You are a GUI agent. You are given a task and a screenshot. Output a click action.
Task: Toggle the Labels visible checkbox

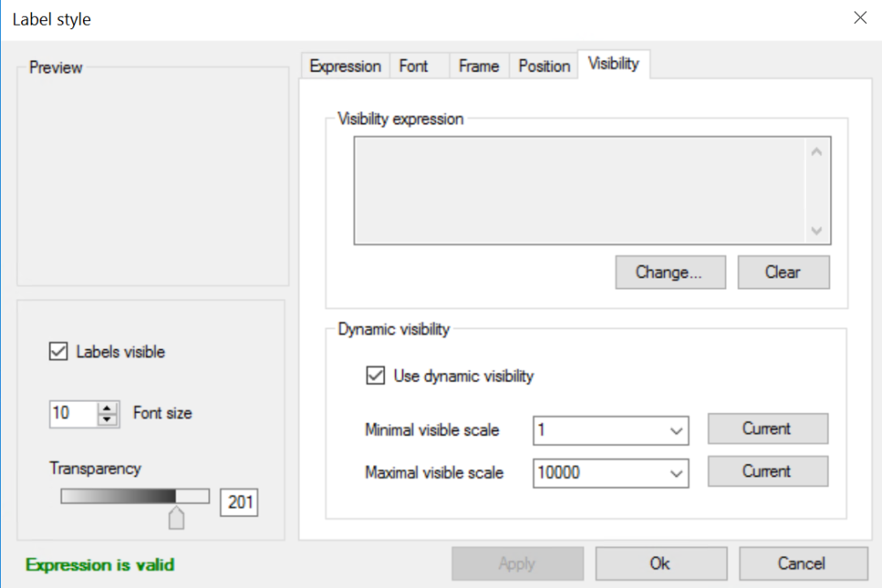point(57,351)
